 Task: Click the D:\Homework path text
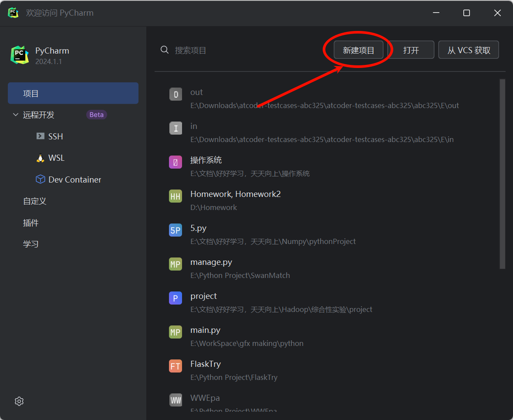click(x=214, y=207)
